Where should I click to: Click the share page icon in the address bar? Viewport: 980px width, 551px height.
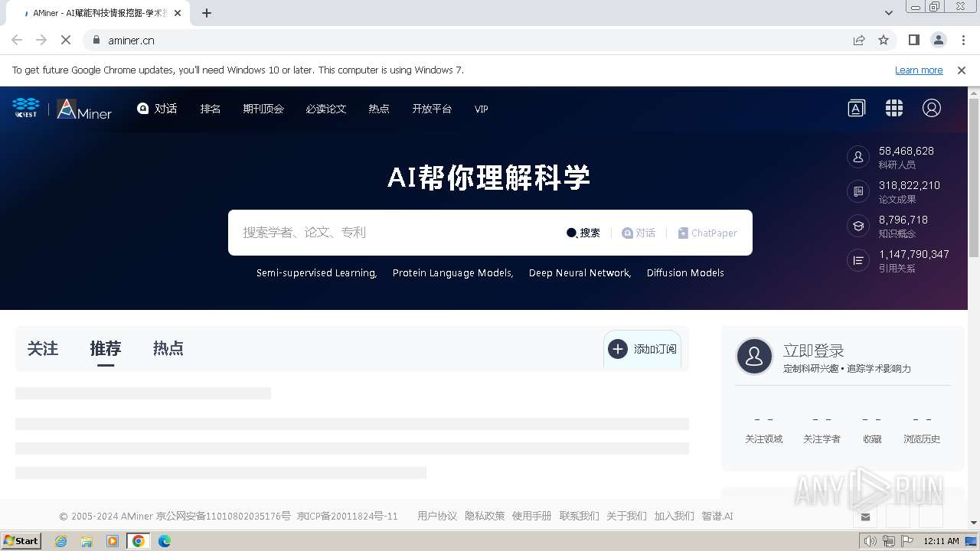coord(859,40)
